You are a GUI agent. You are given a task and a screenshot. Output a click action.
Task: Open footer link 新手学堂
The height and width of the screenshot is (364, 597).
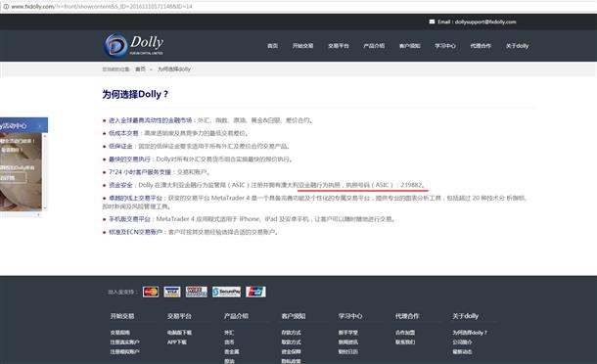[348, 333]
